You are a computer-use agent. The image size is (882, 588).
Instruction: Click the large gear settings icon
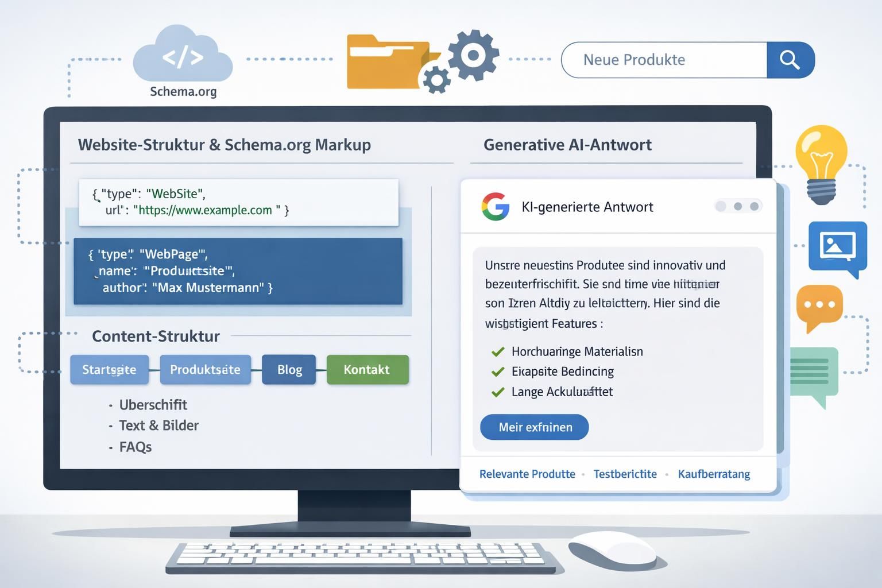[473, 56]
